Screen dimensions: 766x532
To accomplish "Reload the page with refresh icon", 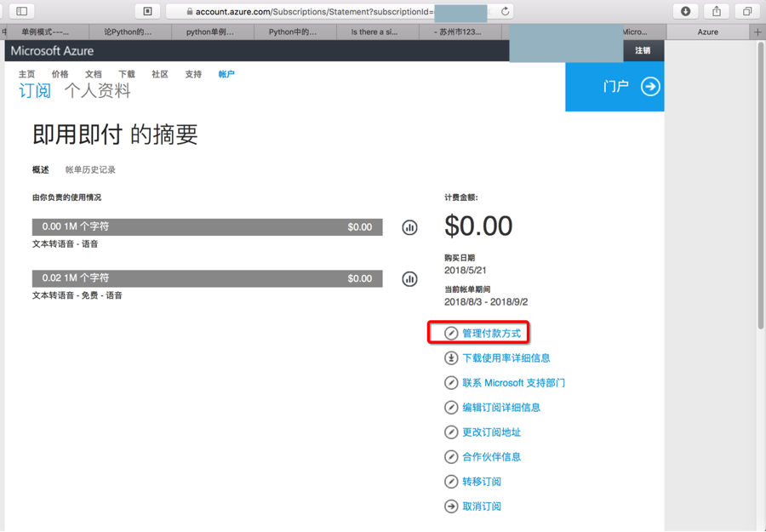I will [x=505, y=11].
